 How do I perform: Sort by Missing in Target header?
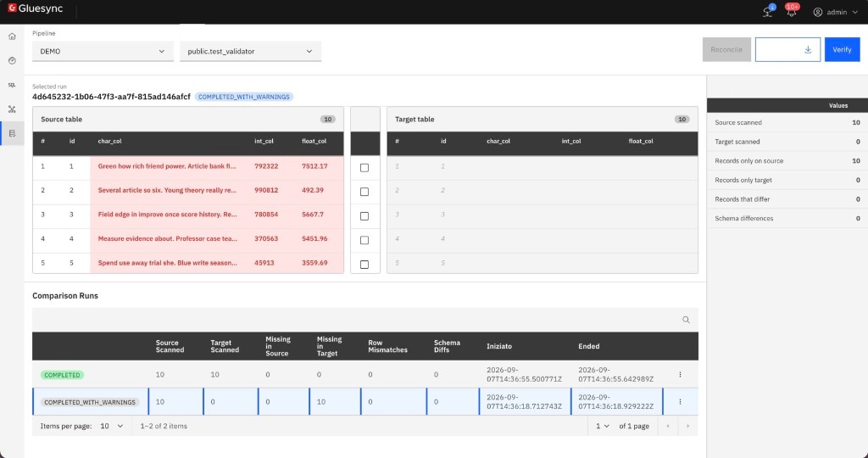click(330, 346)
